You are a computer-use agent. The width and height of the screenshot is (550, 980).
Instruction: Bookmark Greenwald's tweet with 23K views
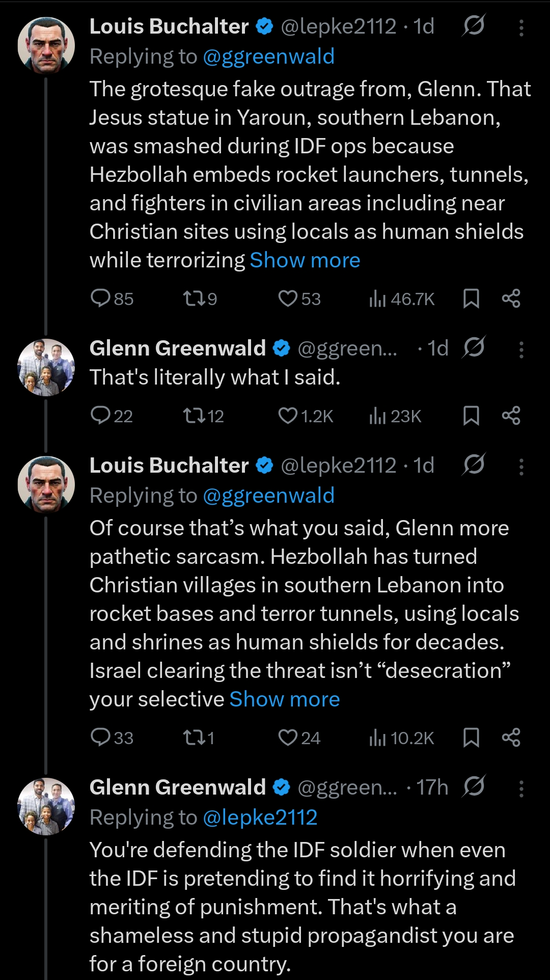(x=471, y=416)
